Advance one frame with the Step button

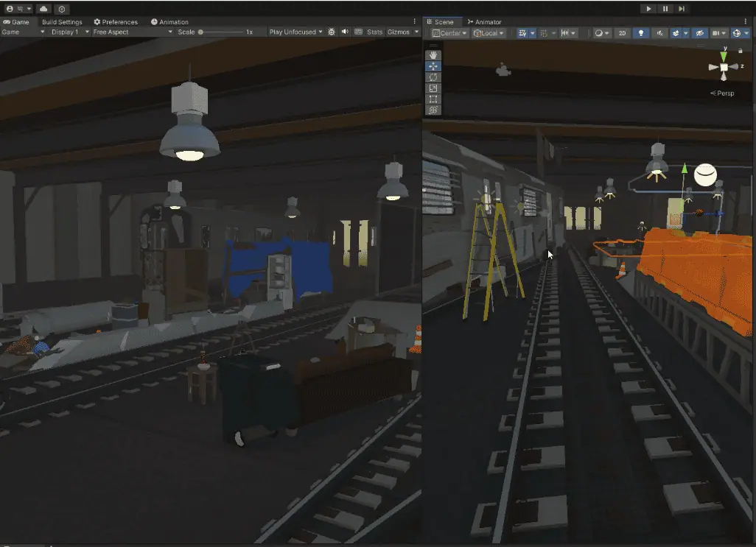[682, 9]
